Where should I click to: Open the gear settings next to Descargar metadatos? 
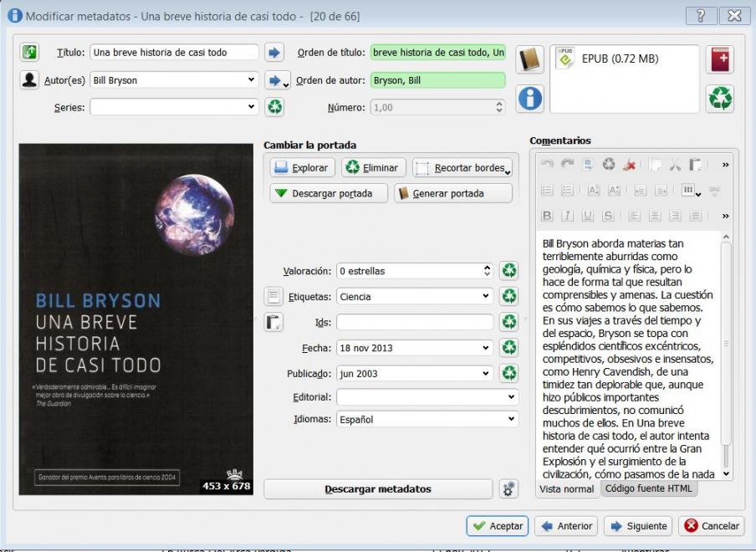click(x=507, y=489)
